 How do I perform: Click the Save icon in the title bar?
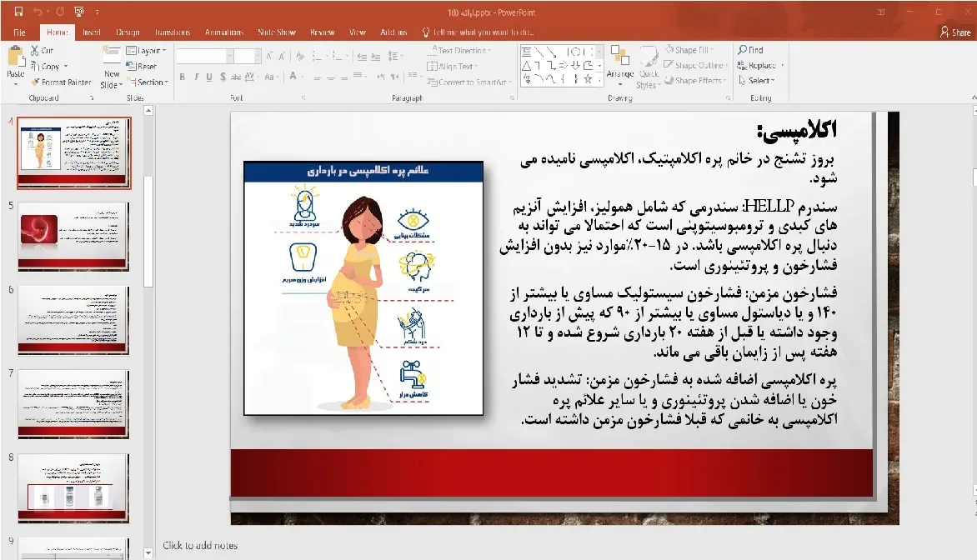click(x=18, y=11)
